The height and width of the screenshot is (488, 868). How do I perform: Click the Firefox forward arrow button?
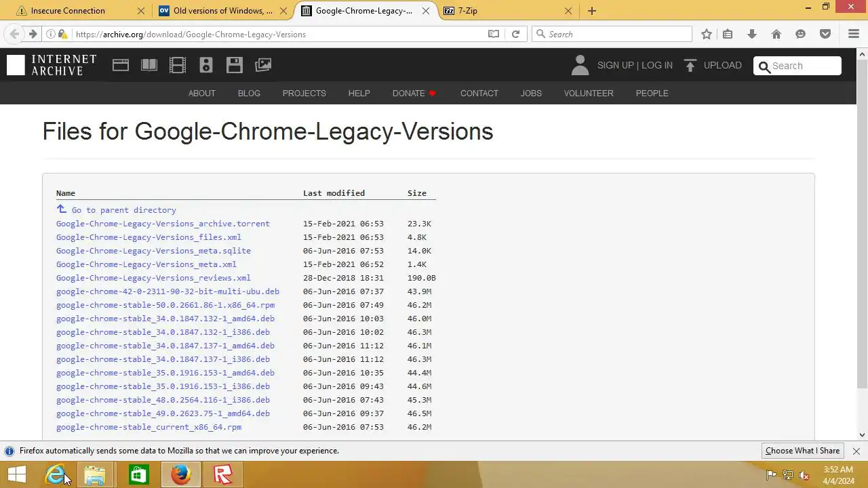point(33,34)
